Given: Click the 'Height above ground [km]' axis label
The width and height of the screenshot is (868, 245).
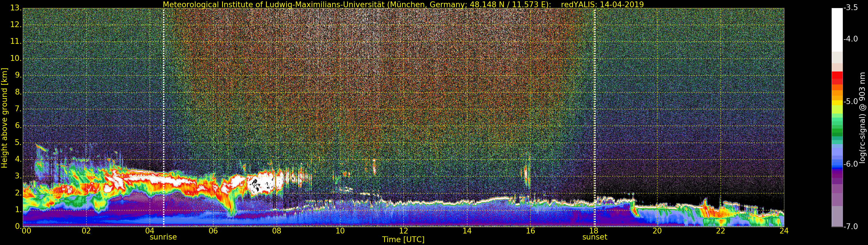Looking at the screenshot, I should tap(4, 118).
